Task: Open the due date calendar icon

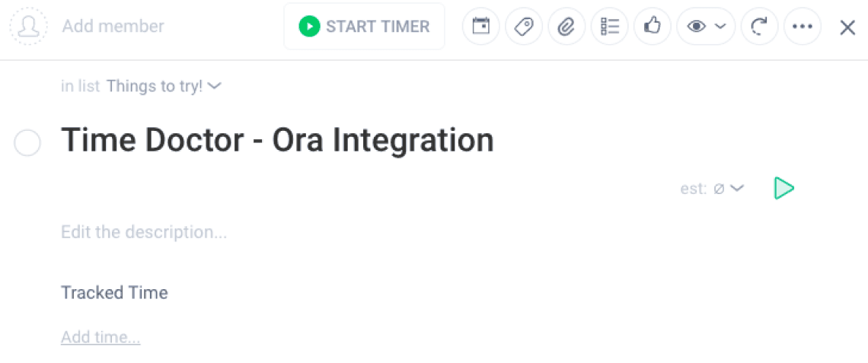Action: click(x=481, y=27)
